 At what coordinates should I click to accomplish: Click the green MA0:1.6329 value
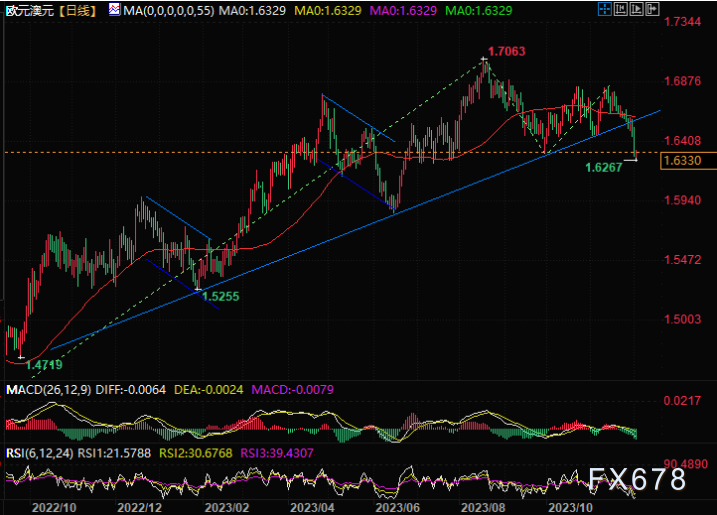478,11
